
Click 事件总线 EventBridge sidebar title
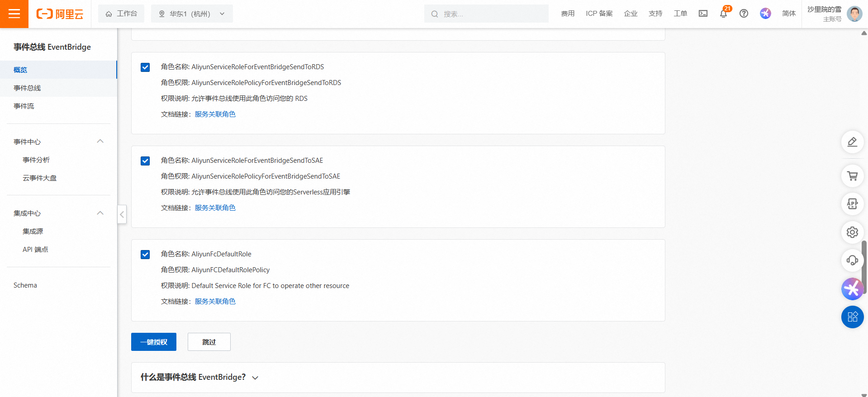pos(52,47)
